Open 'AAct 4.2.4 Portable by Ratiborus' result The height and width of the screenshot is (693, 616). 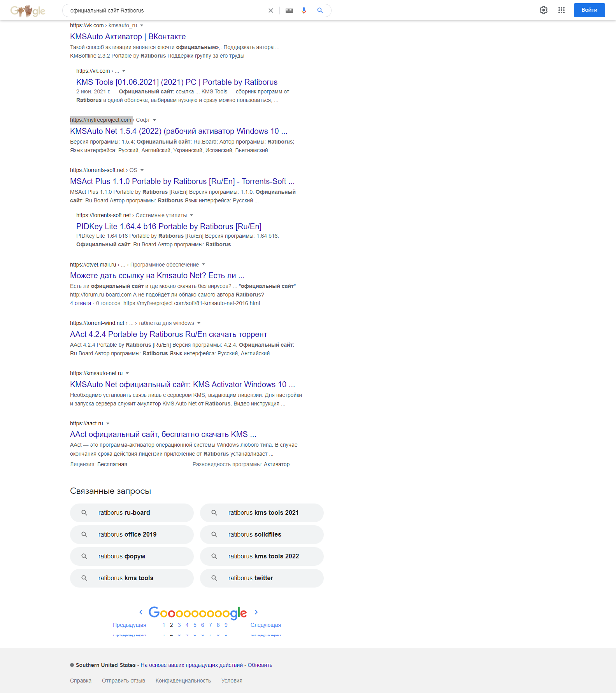pyautogui.click(x=168, y=334)
